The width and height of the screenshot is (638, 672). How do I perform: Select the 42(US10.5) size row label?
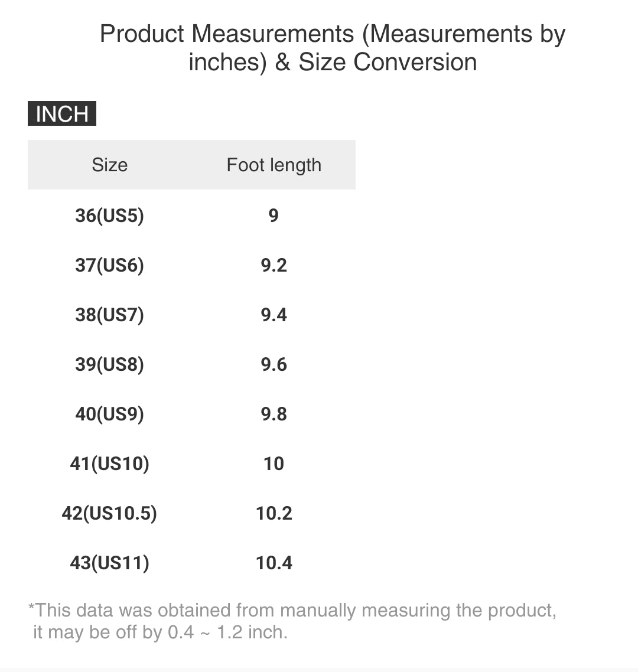pos(109,513)
